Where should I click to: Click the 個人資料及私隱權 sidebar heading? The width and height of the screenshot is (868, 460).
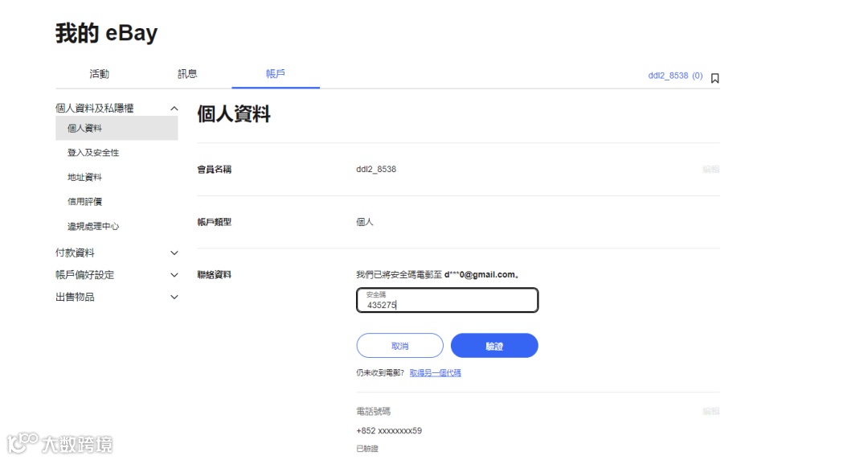(95, 108)
